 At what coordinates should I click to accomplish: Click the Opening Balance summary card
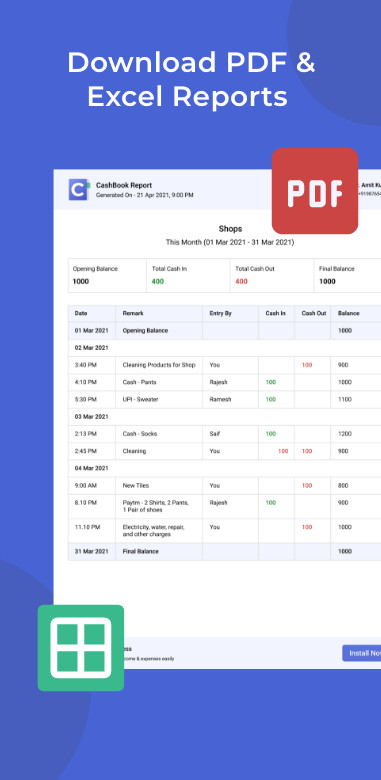(107, 275)
